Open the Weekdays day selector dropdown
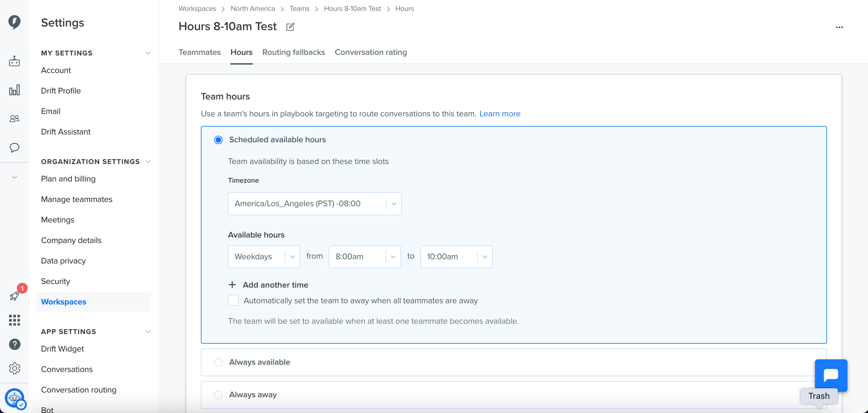 click(x=264, y=257)
